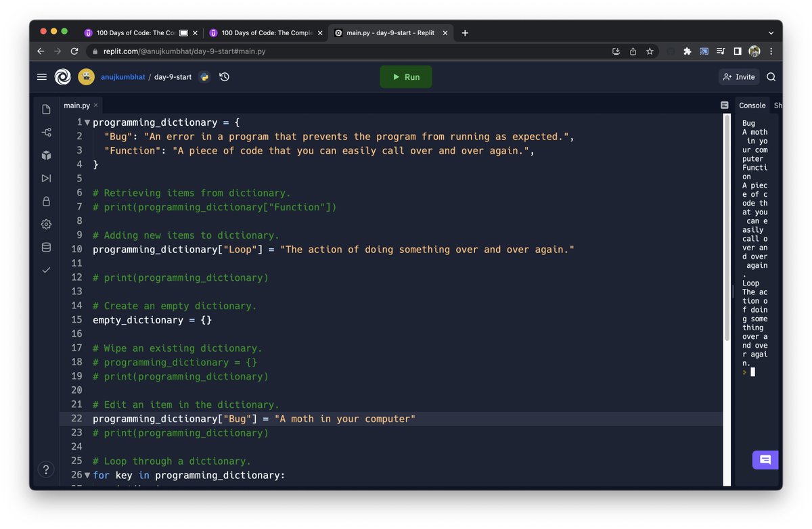The width and height of the screenshot is (812, 529).
Task: Click the Replit logo icon
Action: point(62,77)
